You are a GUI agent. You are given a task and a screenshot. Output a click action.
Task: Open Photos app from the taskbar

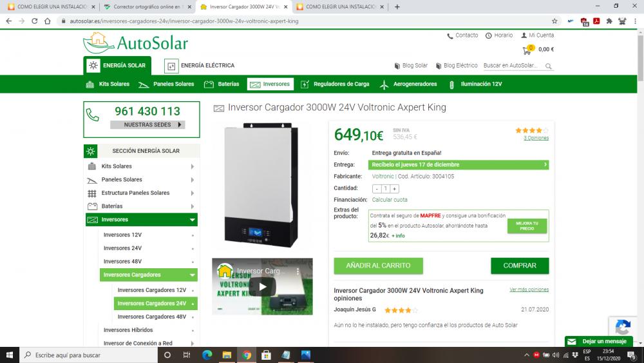305,355
